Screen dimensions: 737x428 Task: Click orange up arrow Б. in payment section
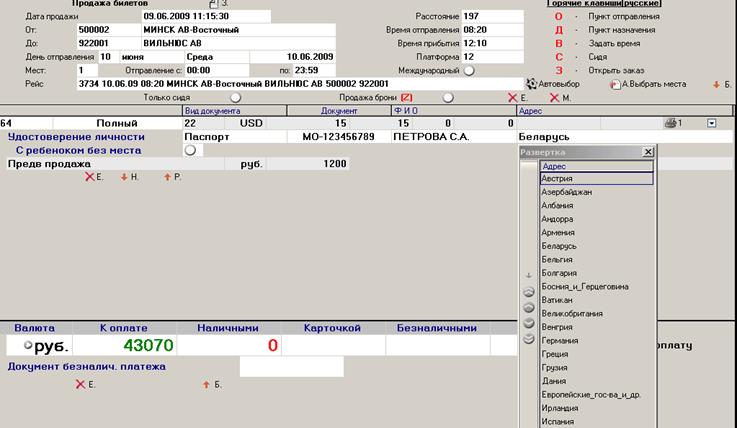click(x=206, y=384)
